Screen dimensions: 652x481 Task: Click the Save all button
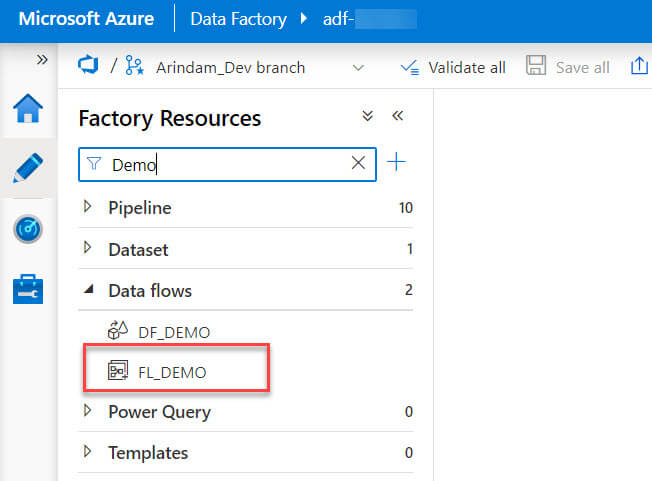(568, 68)
